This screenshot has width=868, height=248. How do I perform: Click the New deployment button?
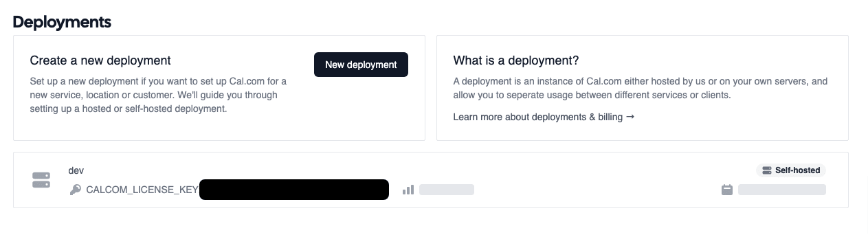[361, 65]
